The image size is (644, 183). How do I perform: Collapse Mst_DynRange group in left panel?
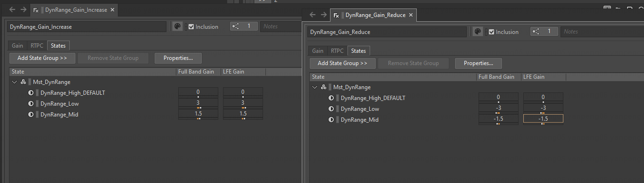pos(14,82)
